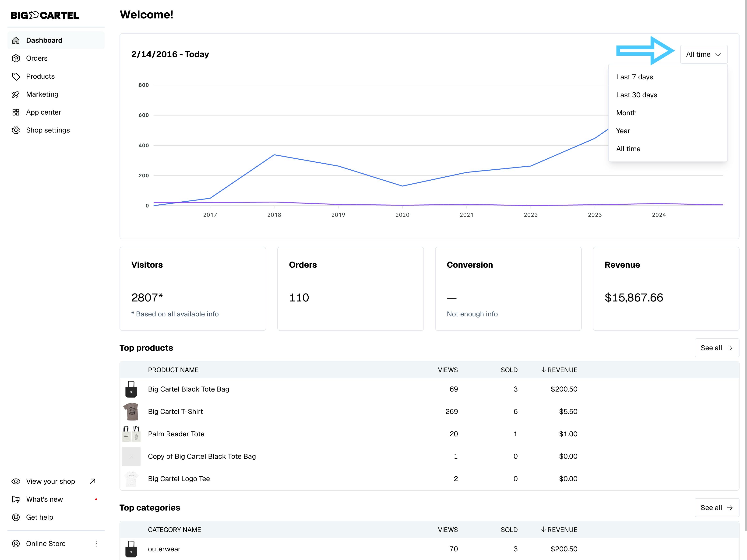Click the Big Cartel logo
The height and width of the screenshot is (560, 747).
tap(45, 15)
